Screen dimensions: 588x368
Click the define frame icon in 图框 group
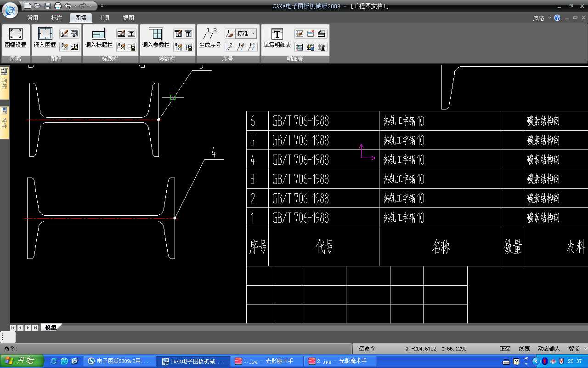click(x=64, y=34)
